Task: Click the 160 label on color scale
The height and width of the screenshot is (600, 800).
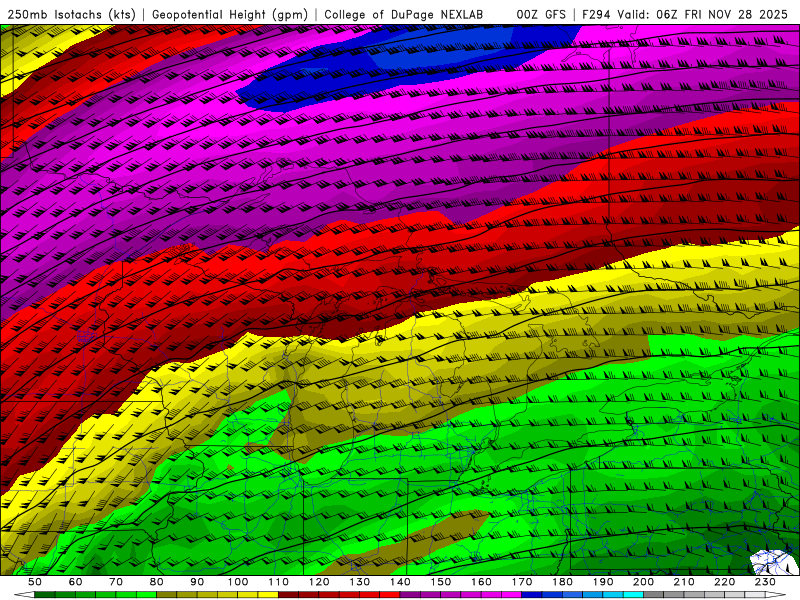Action: pyautogui.click(x=481, y=582)
